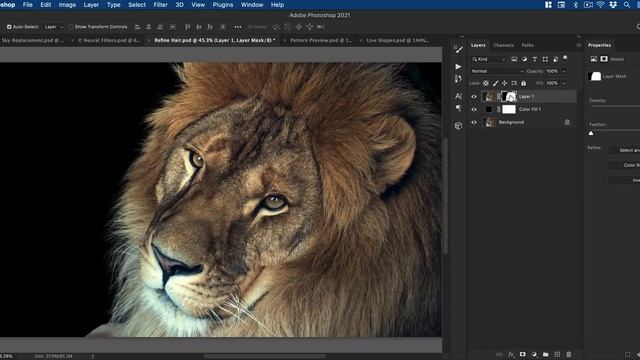This screenshot has height=360, width=640.
Task: Open the History panel icon
Action: [458, 79]
